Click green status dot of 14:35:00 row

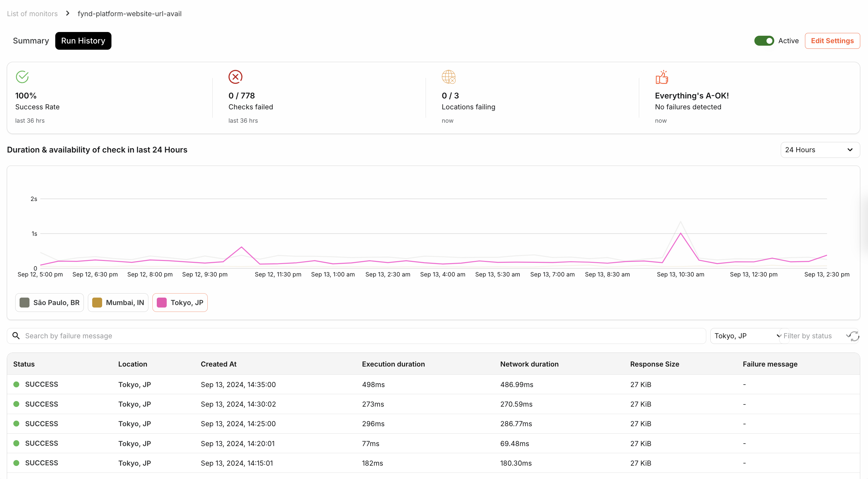pos(16,384)
